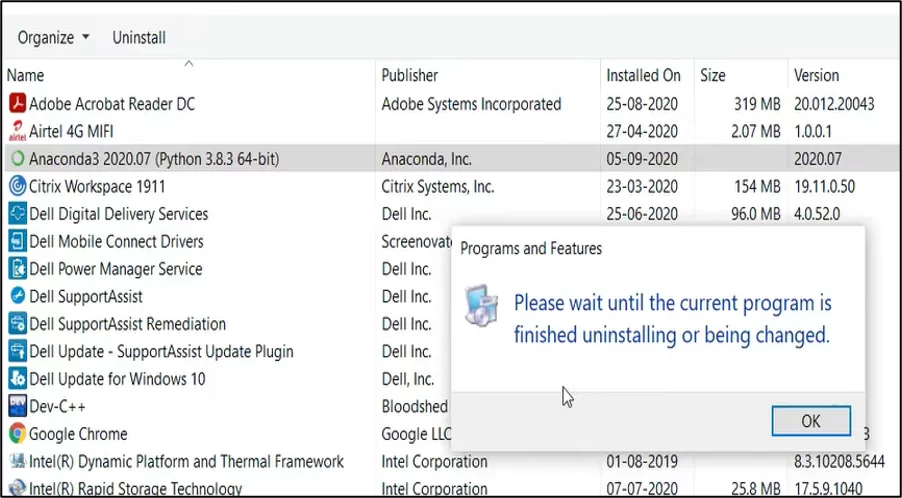Image resolution: width=902 pixels, height=498 pixels.
Task: Click the Citrix Workspace 1911 icon
Action: click(x=18, y=186)
